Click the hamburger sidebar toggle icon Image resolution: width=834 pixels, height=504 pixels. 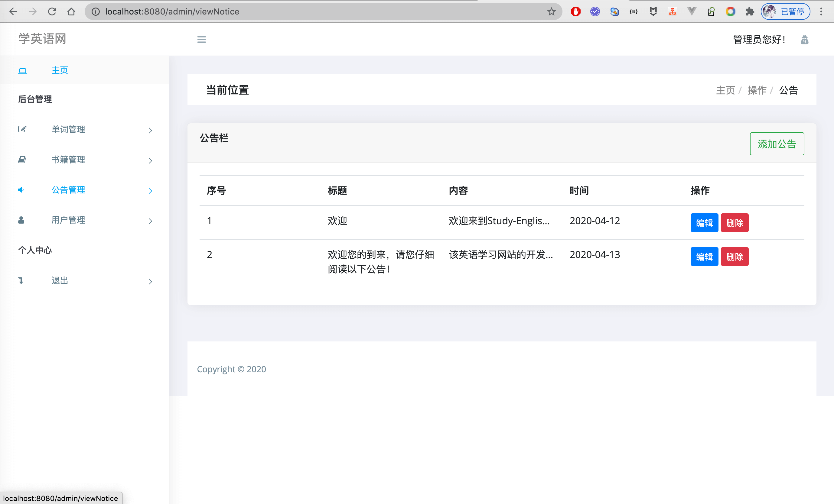coord(201,40)
